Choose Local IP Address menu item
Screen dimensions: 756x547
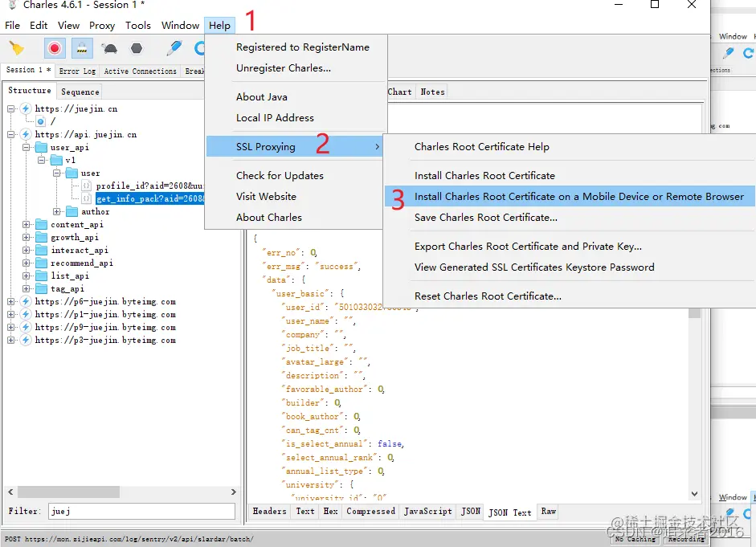[x=275, y=117]
